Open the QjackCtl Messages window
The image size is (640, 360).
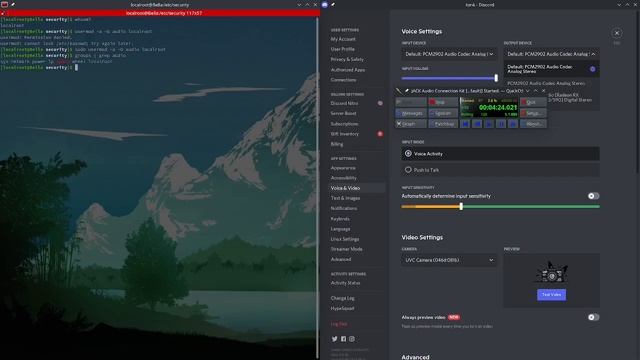point(411,113)
